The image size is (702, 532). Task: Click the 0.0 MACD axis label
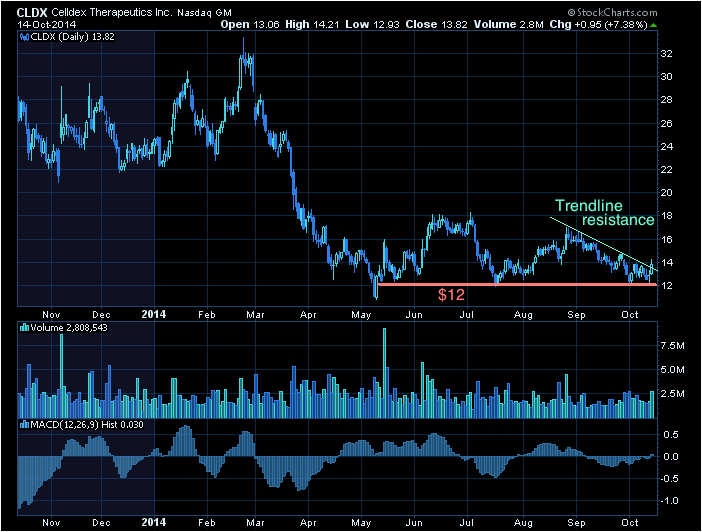[670, 457]
